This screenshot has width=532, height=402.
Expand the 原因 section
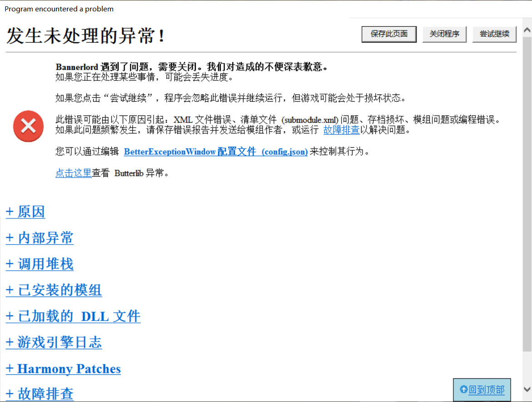click(25, 212)
